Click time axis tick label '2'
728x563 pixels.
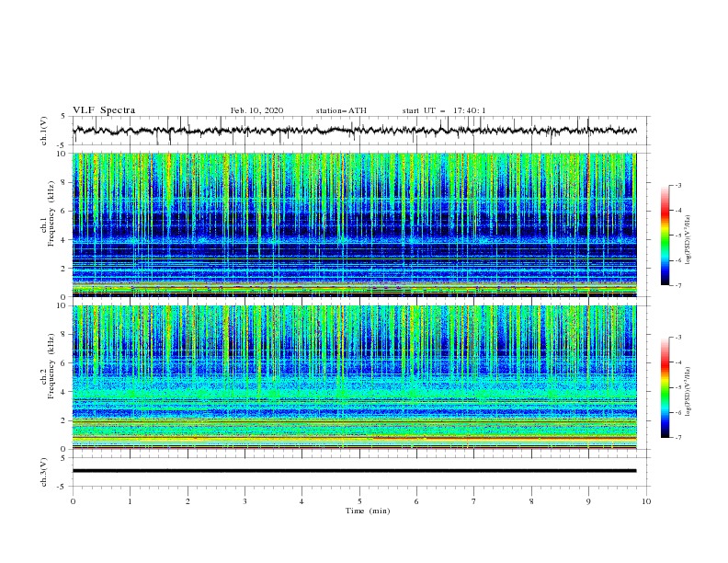[188, 501]
